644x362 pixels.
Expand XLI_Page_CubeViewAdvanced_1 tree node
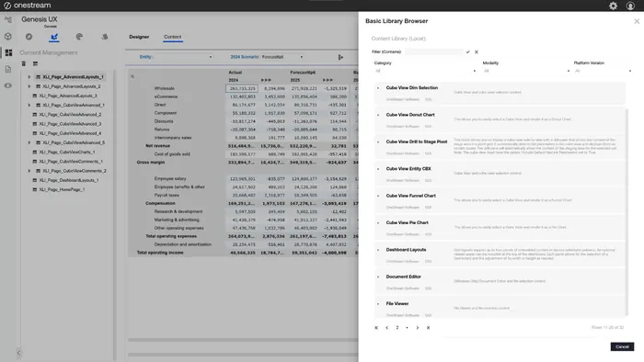click(29, 106)
